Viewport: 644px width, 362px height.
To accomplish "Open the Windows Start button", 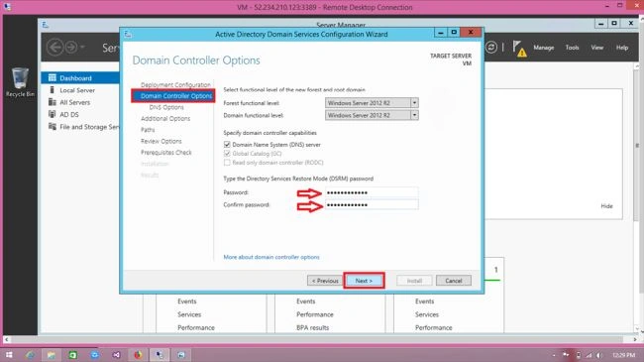I will point(9,355).
